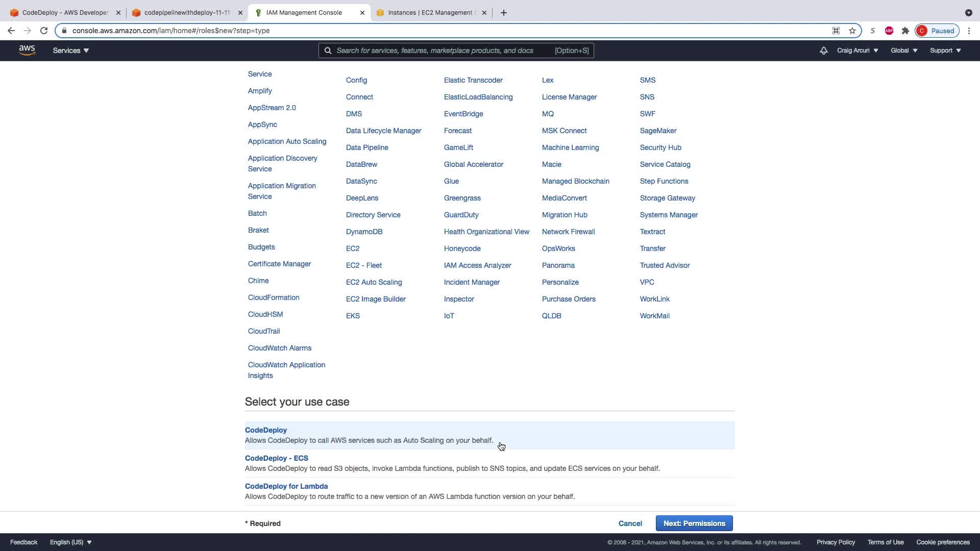This screenshot has height=551, width=980.
Task: Open the English (US) language selector
Action: tap(71, 542)
